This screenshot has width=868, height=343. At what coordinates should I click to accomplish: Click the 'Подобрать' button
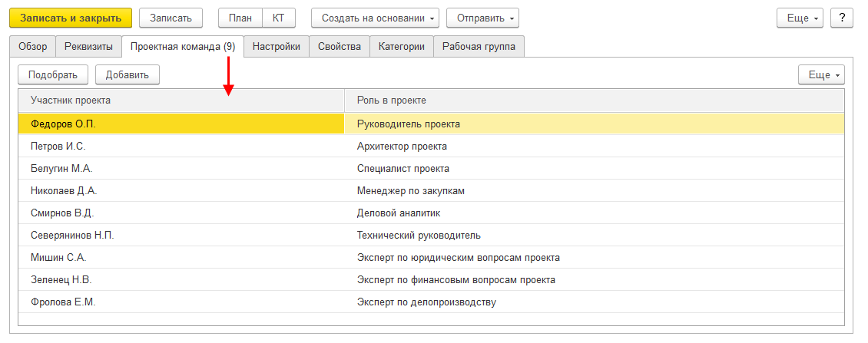[53, 74]
